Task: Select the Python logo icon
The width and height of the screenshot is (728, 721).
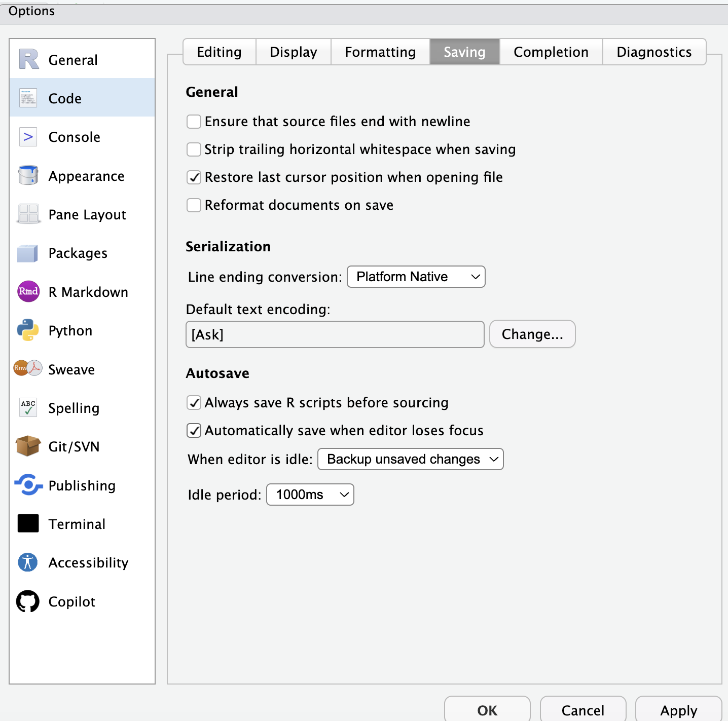Action: click(28, 330)
